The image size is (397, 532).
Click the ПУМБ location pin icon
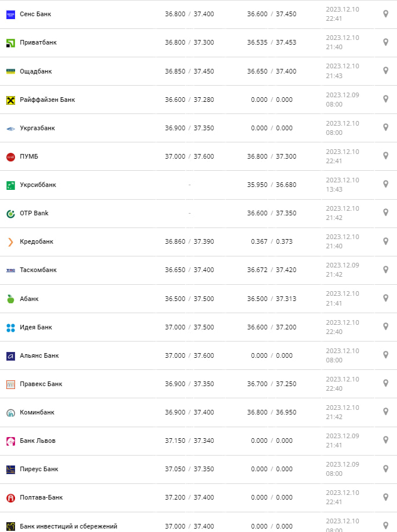coord(385,156)
